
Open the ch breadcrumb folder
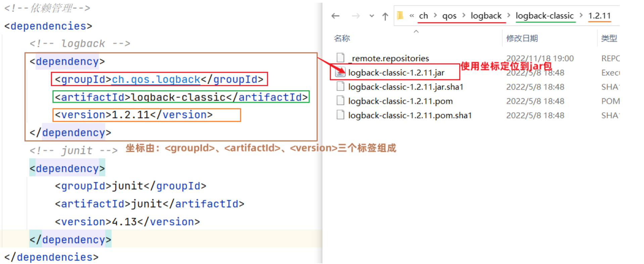click(424, 16)
